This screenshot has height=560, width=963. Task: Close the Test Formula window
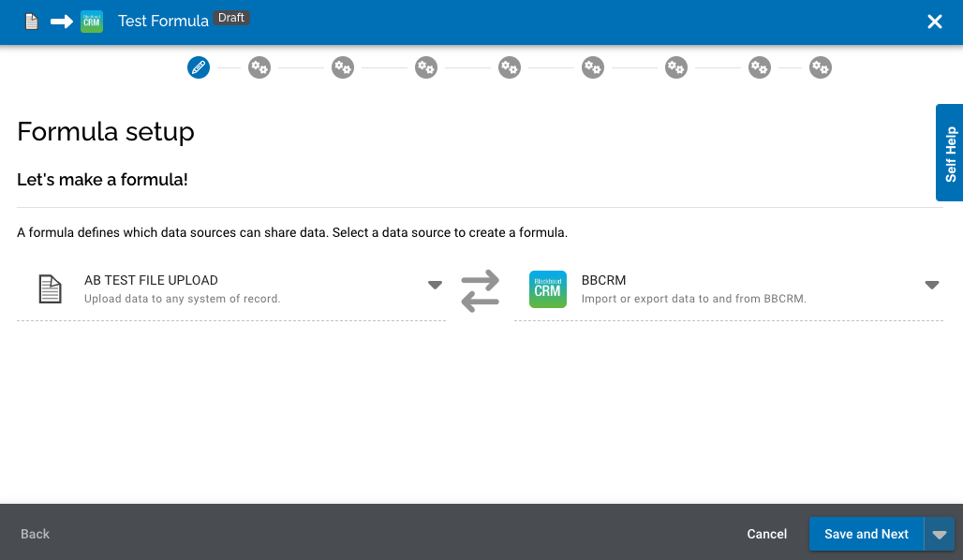pyautogui.click(x=934, y=22)
